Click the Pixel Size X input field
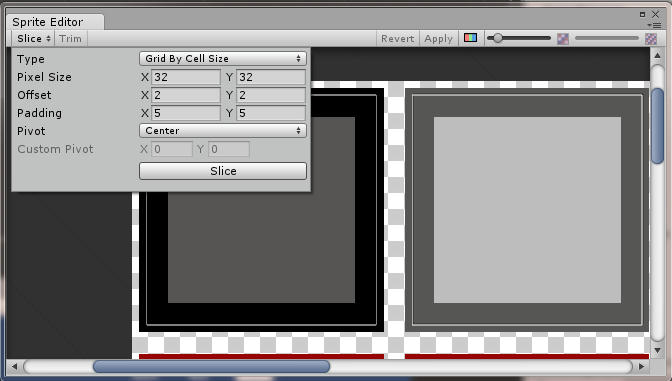This screenshot has height=381, width=672. tap(186, 77)
